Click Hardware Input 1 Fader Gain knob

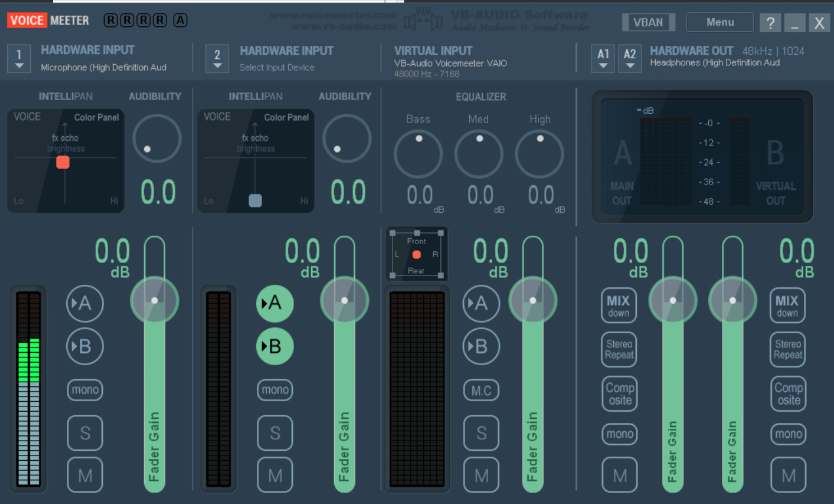coord(155,300)
